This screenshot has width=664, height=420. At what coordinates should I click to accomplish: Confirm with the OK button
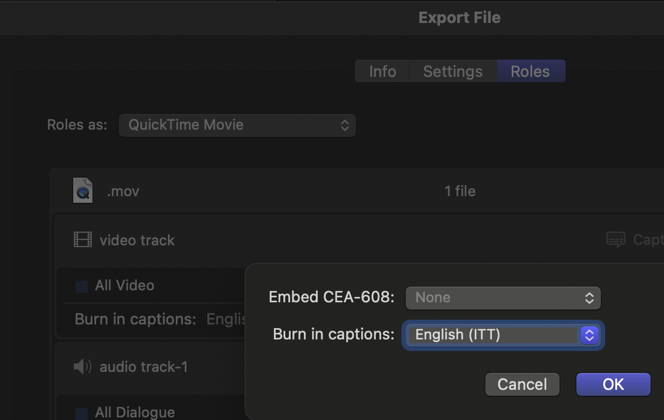tap(613, 384)
